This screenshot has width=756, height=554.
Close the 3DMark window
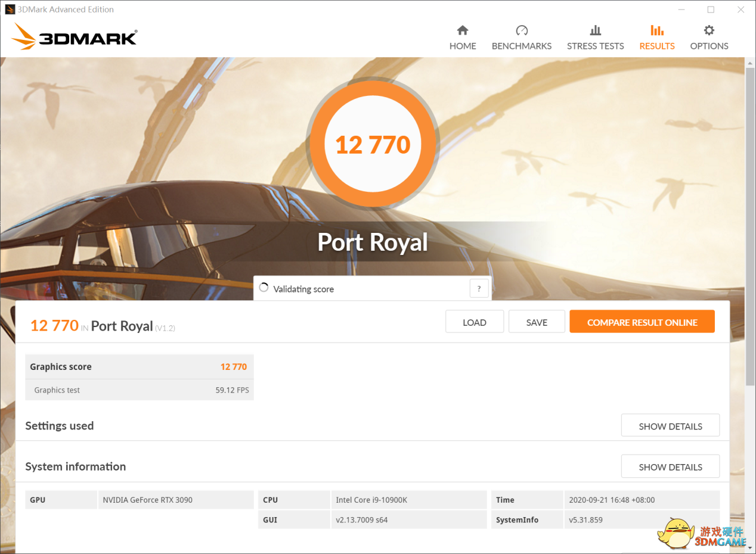[x=740, y=10]
